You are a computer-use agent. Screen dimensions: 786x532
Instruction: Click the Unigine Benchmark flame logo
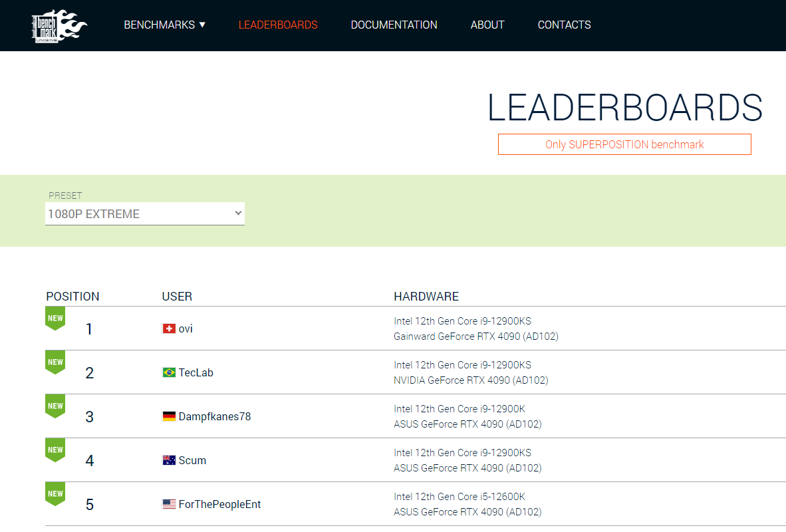tap(59, 26)
